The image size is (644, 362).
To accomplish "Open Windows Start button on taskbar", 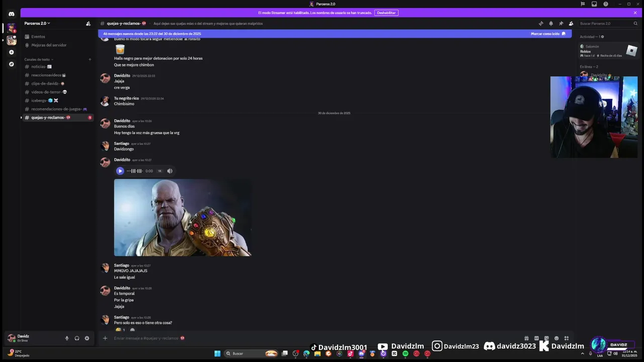I will (217, 353).
